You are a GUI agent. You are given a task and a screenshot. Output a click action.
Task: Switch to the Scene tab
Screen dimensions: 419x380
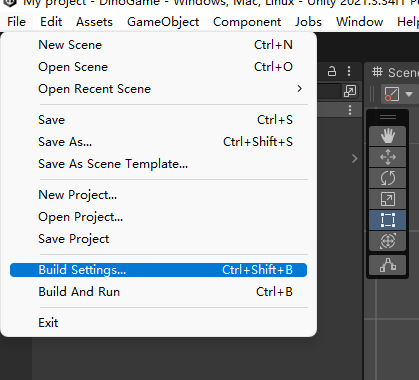pyautogui.click(x=395, y=72)
